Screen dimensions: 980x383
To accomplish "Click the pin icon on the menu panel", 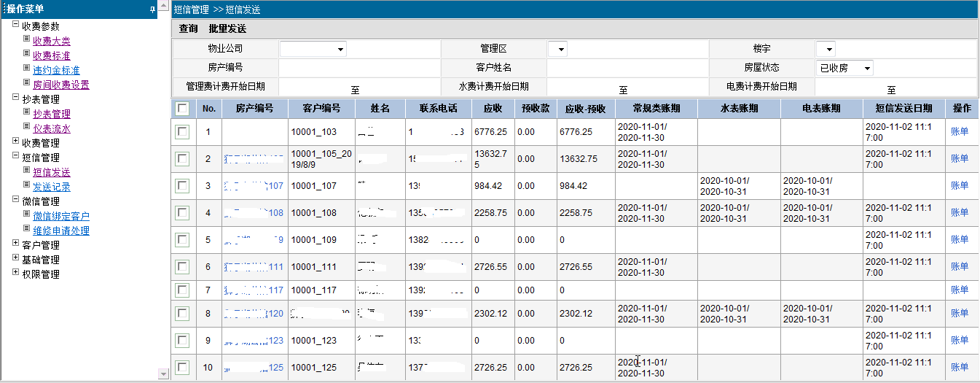I will click(x=152, y=9).
